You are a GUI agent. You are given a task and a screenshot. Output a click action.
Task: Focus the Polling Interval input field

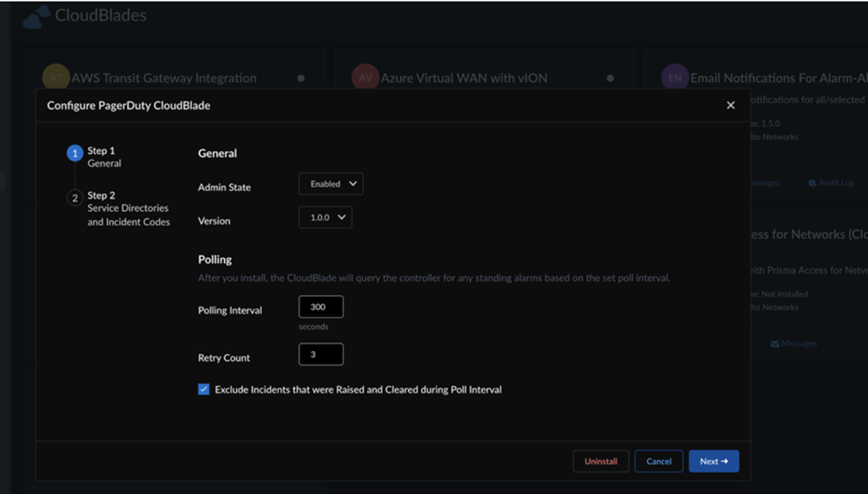click(320, 307)
